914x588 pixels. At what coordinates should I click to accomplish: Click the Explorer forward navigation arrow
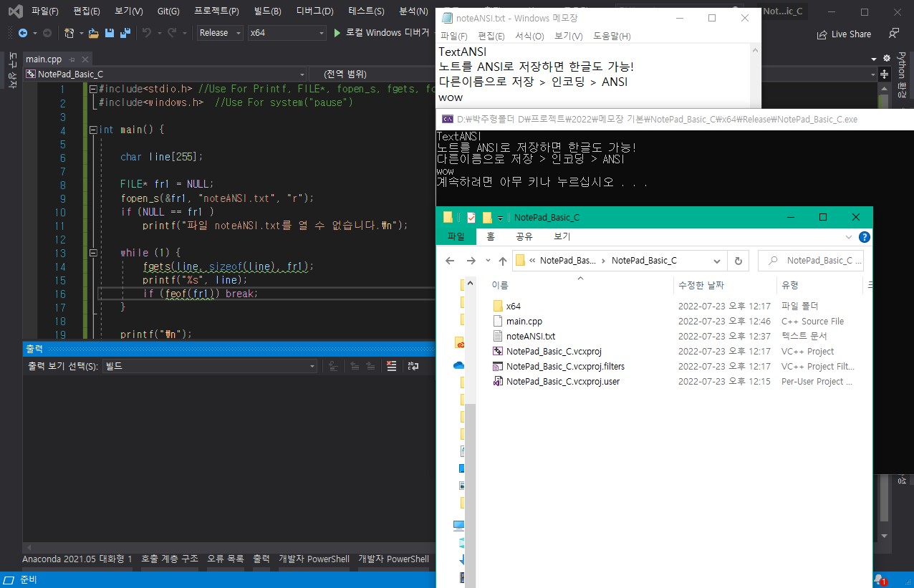coord(471,261)
